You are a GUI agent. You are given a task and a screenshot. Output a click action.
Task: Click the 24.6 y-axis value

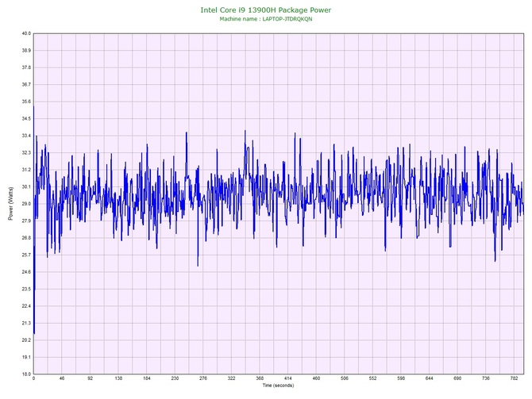pyautogui.click(x=26, y=272)
